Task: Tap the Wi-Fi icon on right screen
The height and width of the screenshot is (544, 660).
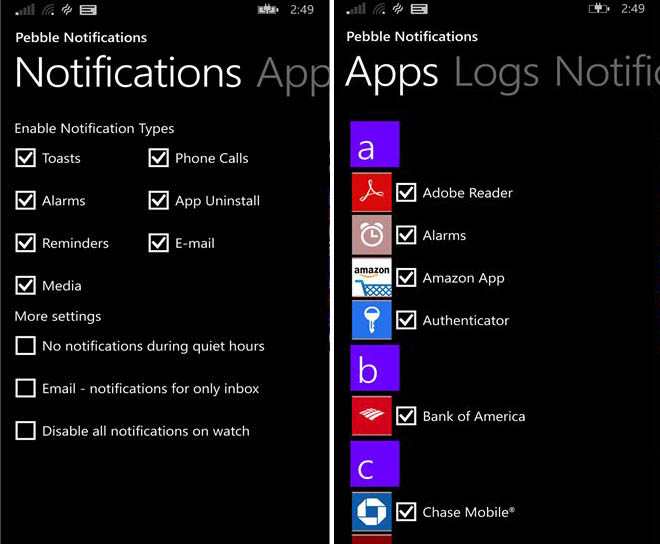Action: [x=379, y=9]
